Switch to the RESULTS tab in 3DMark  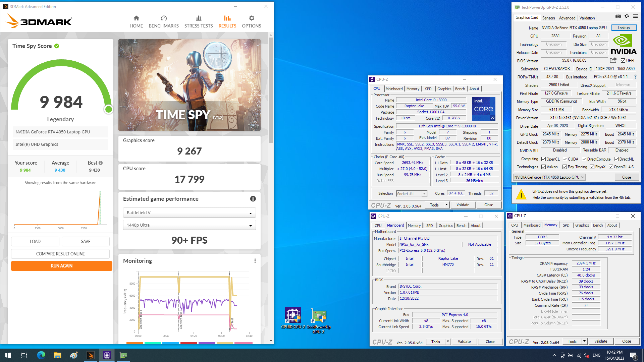click(x=227, y=22)
